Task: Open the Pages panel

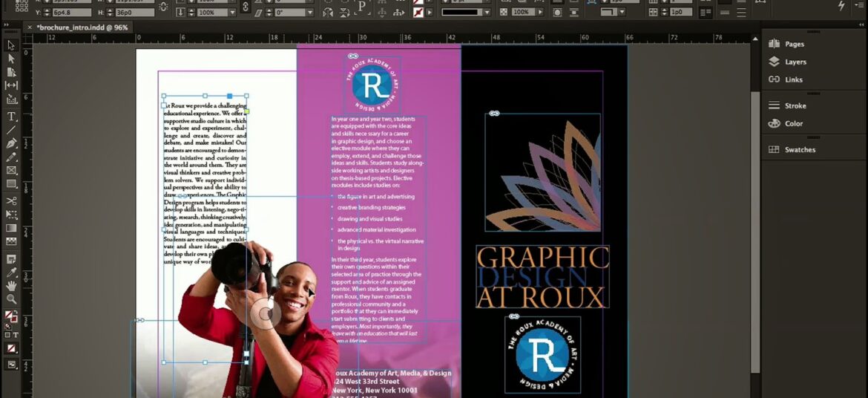Action: point(795,44)
